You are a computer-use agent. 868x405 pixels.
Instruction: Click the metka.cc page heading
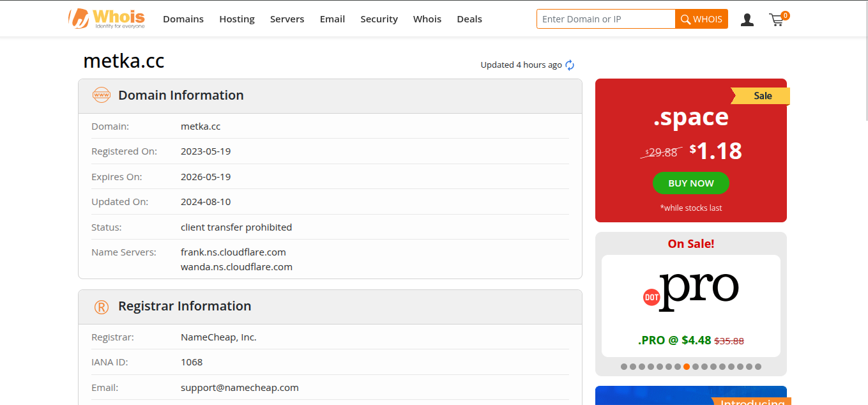124,61
